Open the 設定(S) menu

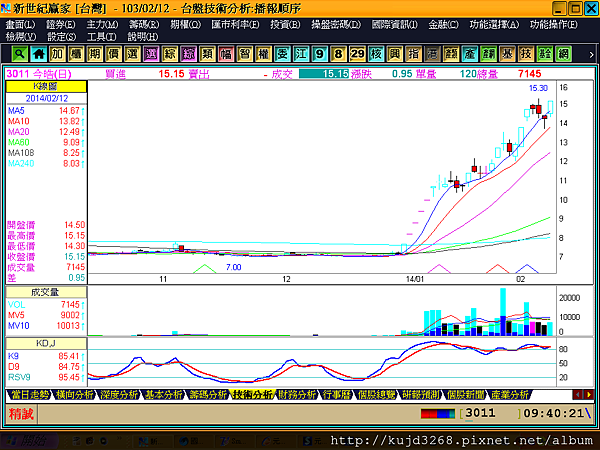point(61,37)
